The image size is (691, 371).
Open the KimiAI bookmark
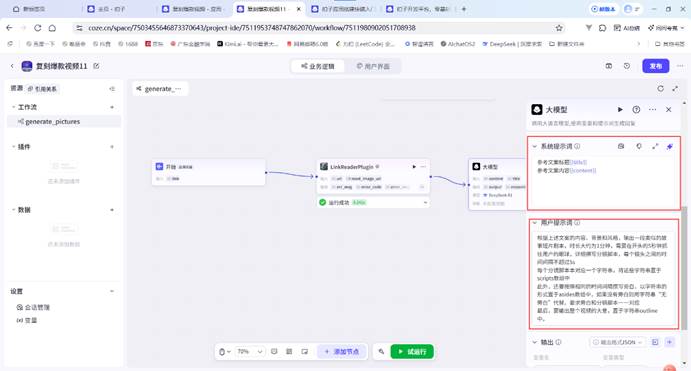click(x=247, y=44)
